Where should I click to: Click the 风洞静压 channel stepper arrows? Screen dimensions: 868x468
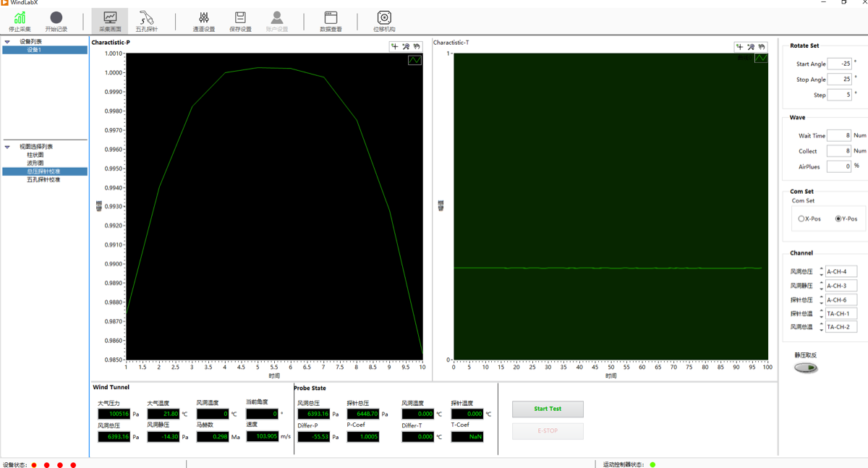pos(821,286)
